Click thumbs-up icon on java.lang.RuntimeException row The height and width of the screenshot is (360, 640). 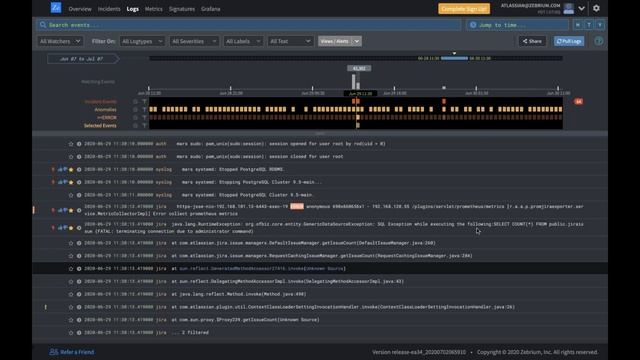[60, 228]
